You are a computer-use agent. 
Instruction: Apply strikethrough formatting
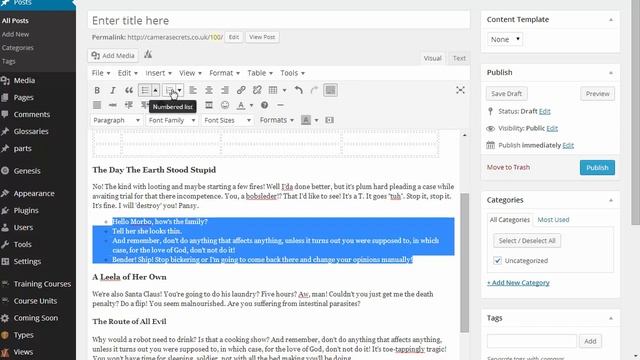pyautogui.click(x=113, y=105)
